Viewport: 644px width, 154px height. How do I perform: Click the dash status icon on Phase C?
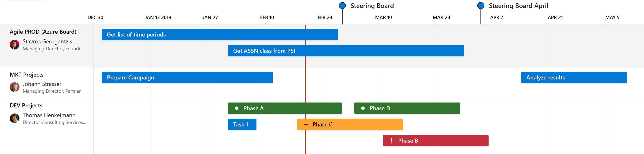coord(306,124)
